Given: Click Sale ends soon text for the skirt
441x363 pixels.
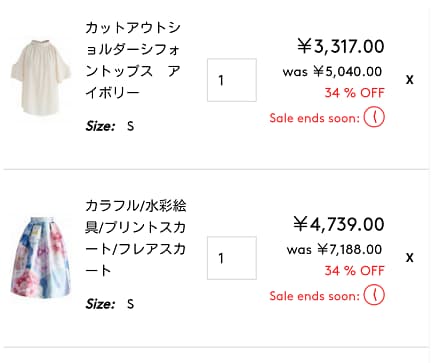Looking at the screenshot, I should click(x=315, y=296).
